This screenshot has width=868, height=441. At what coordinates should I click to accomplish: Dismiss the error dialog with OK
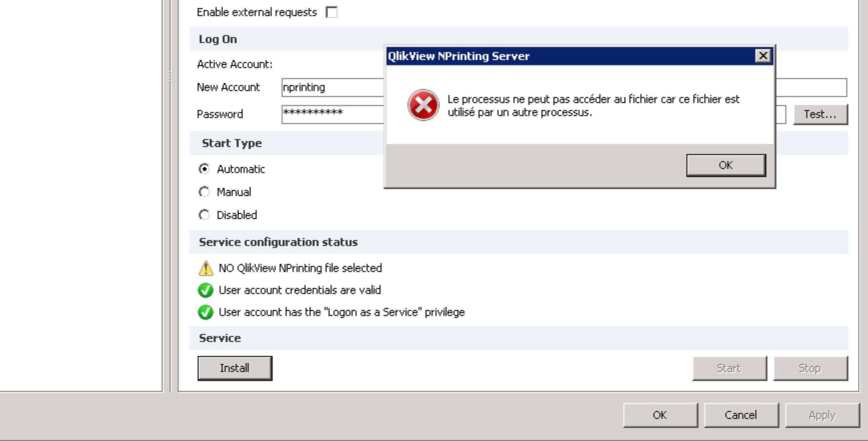tap(726, 165)
